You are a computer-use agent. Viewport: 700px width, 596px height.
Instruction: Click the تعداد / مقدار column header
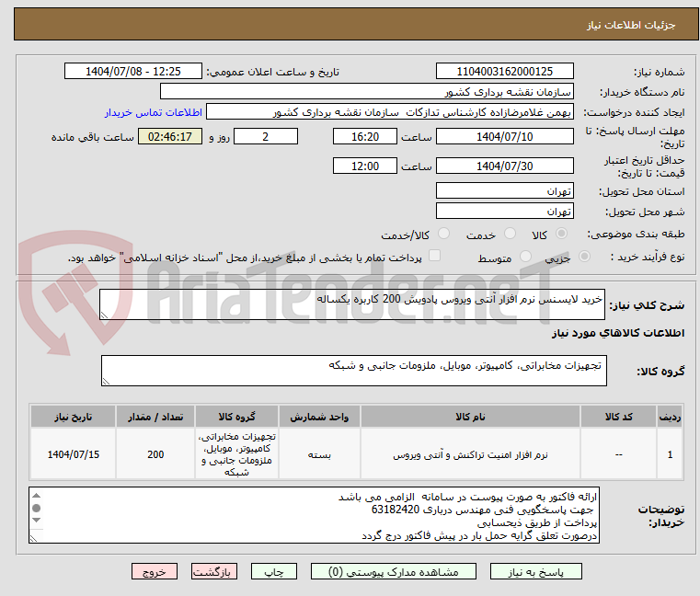155,417
